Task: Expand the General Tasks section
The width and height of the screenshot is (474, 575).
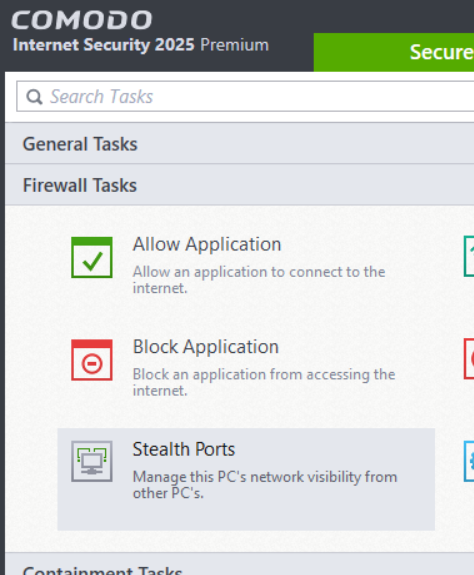Action: pyautogui.click(x=239, y=143)
